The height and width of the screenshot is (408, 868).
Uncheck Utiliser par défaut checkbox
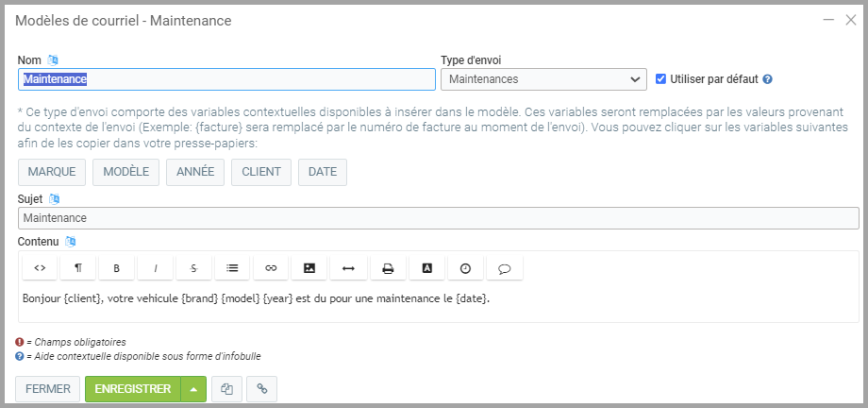661,79
